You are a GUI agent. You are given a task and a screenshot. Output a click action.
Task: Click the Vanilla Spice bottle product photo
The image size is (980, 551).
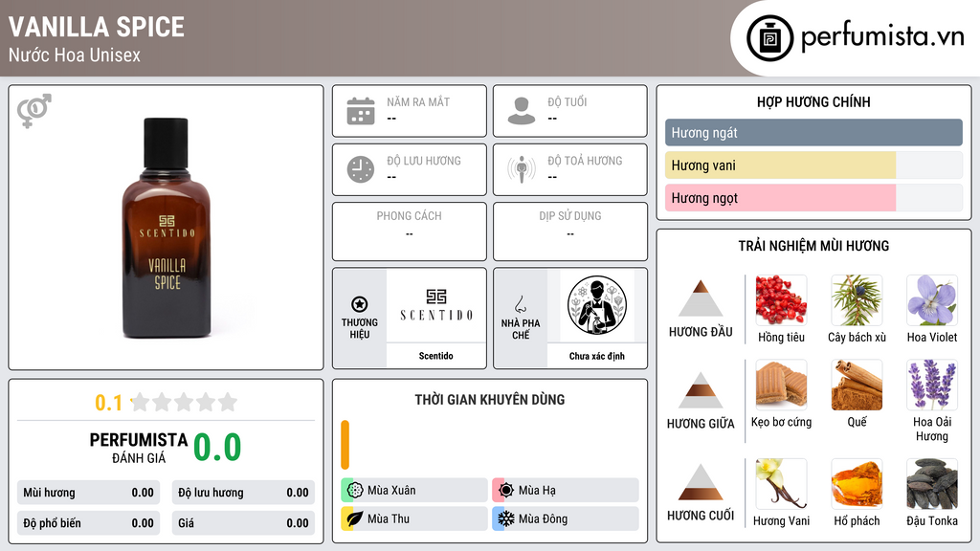pos(167,228)
